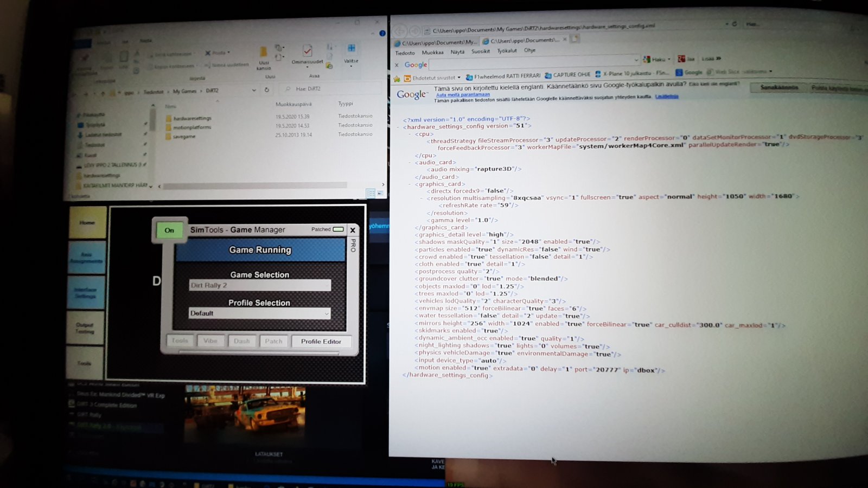Screen dimensions: 868x488
Task: Sort by the Muokkauspäivä column header
Action: pyautogui.click(x=293, y=104)
